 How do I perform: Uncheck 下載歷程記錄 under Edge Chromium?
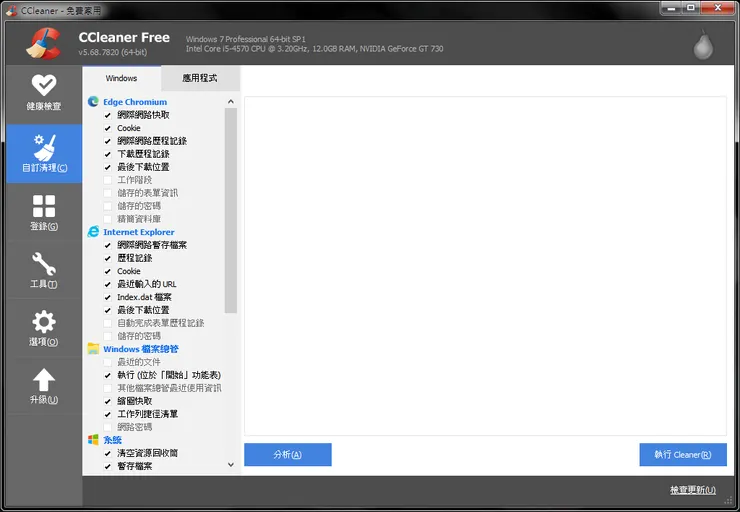tap(108, 154)
